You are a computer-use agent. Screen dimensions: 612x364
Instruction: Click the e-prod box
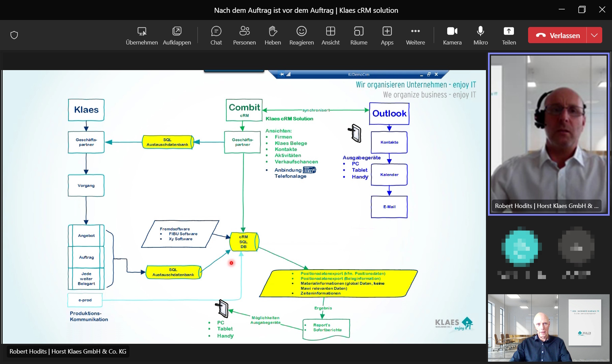point(85,300)
